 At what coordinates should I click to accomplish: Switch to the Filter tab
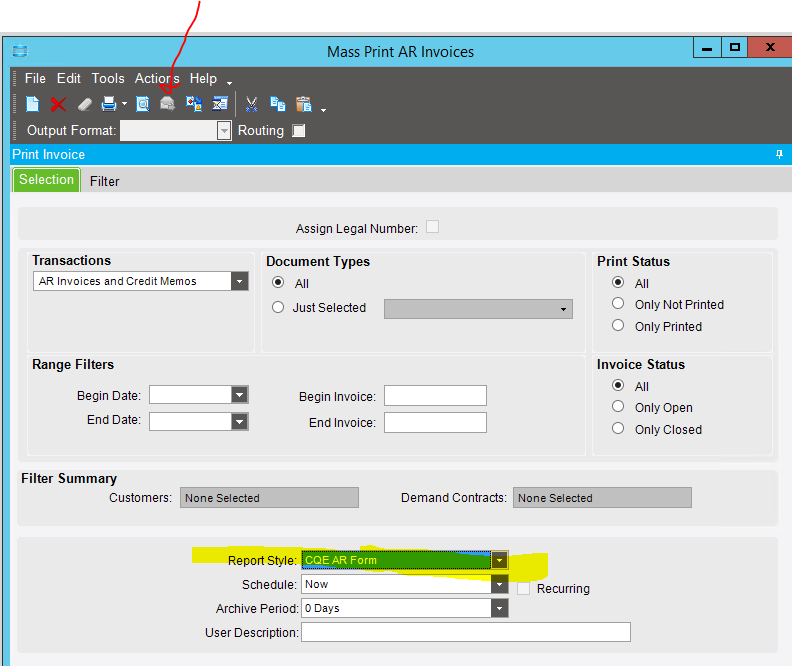[105, 181]
